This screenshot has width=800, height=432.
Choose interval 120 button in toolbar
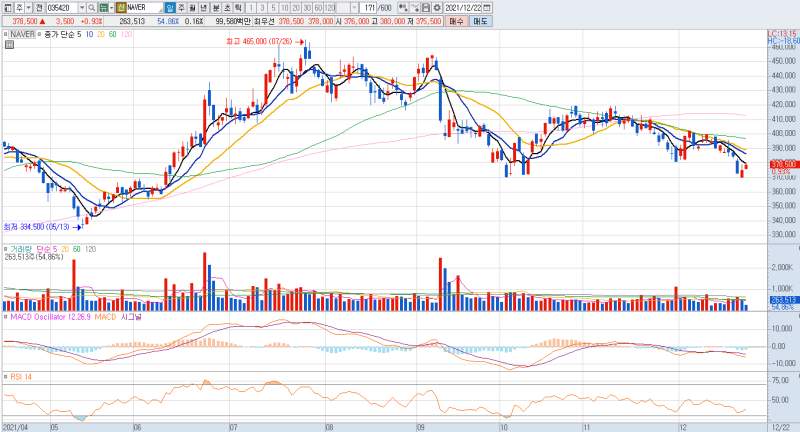click(x=330, y=8)
